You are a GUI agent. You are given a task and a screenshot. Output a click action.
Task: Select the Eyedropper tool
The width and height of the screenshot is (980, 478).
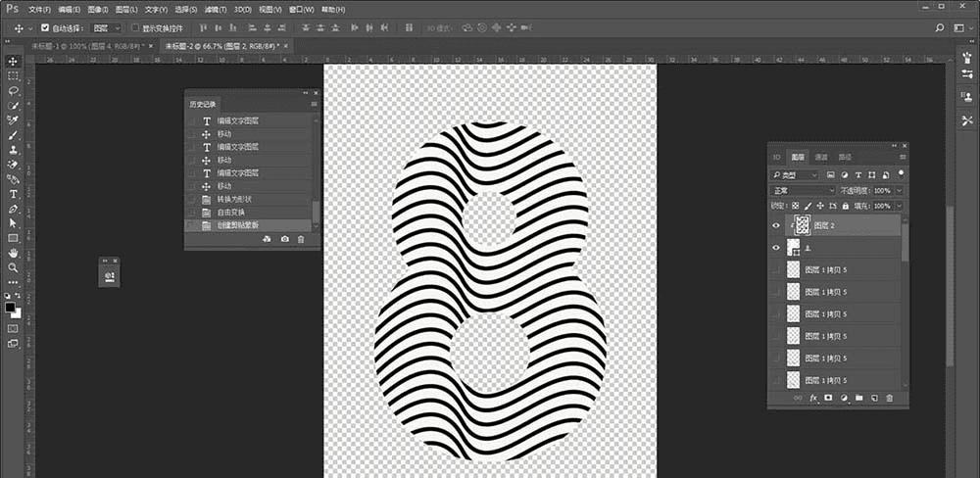point(13,119)
